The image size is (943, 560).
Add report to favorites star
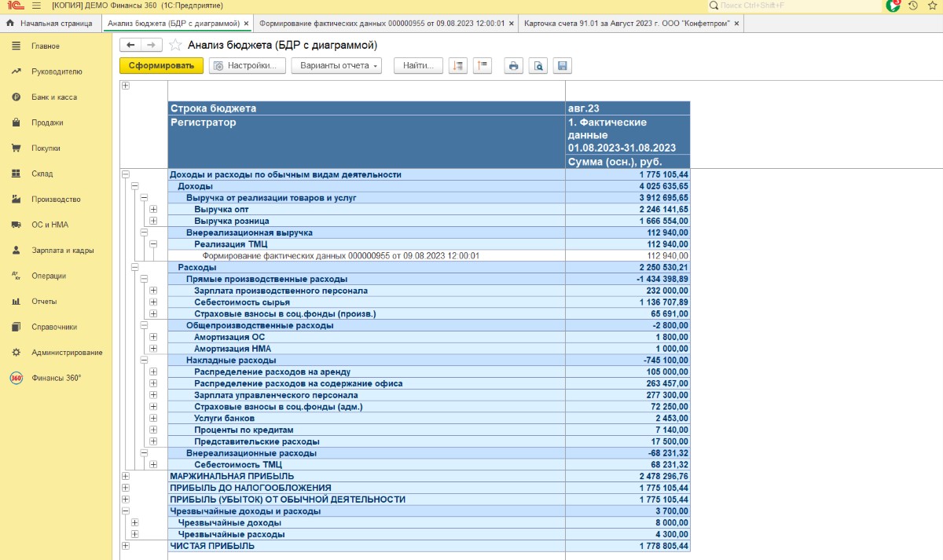175,45
